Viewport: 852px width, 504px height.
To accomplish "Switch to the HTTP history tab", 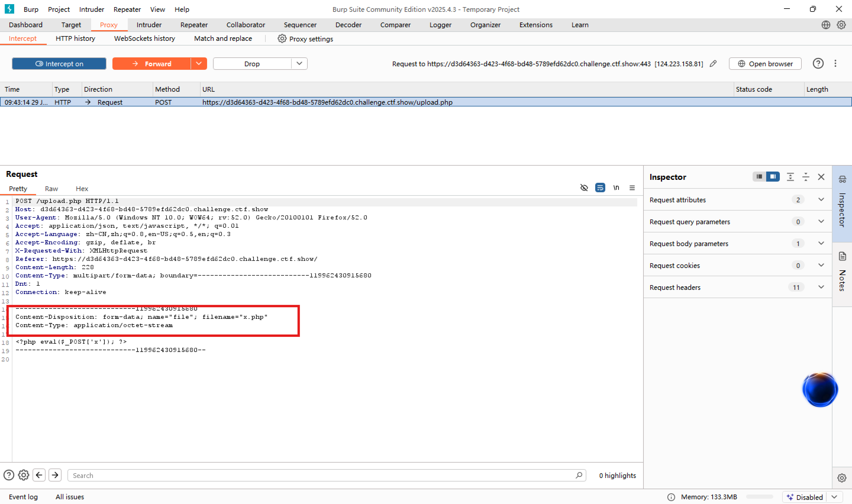I will click(75, 38).
